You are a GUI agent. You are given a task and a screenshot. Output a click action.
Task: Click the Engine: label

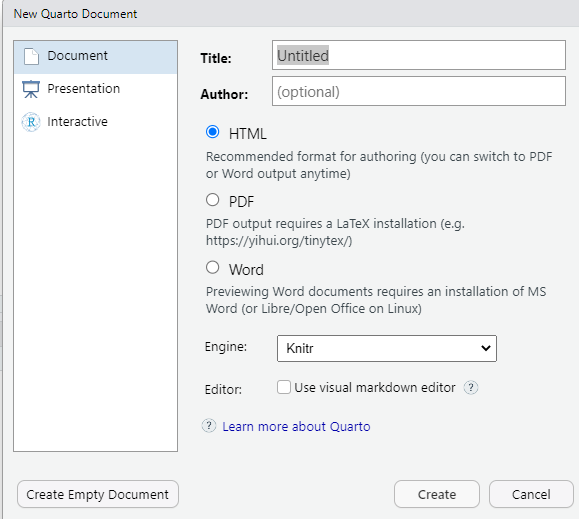coord(226,347)
